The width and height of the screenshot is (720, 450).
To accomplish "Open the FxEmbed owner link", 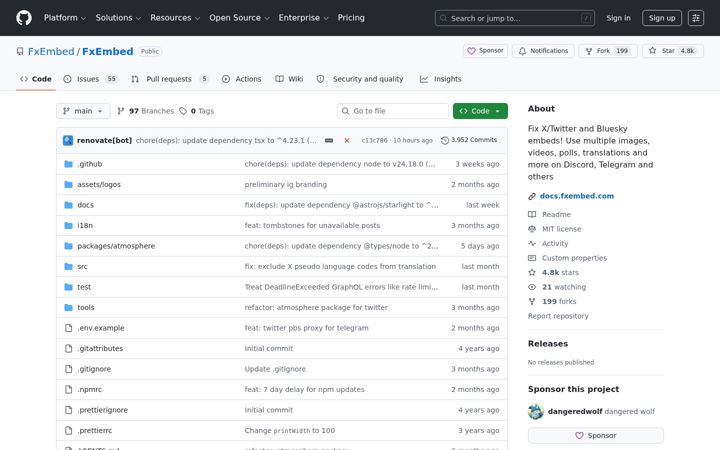I will (x=51, y=51).
